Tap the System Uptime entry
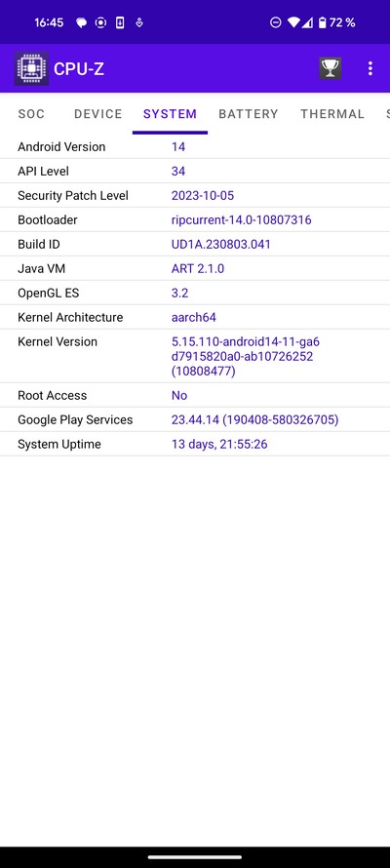 point(195,444)
